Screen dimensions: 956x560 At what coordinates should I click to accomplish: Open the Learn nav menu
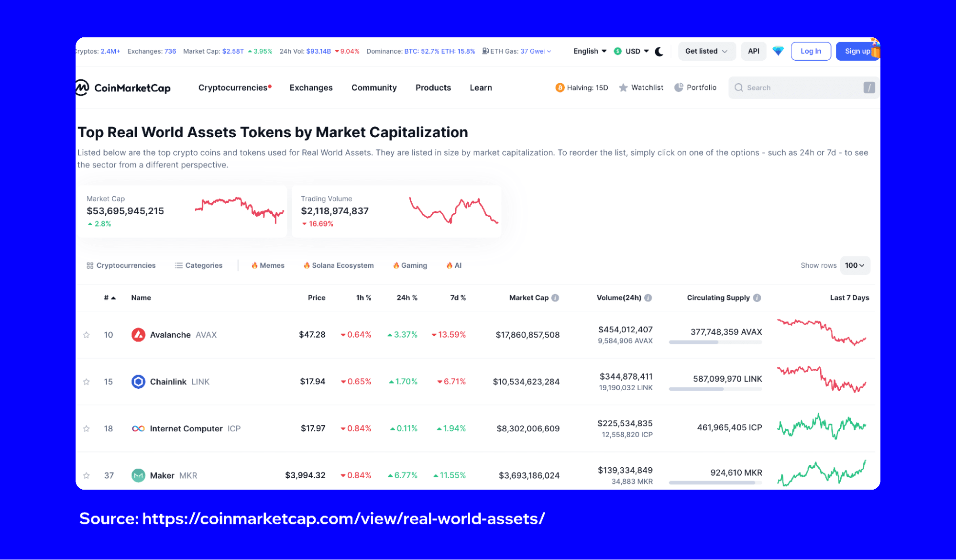[x=481, y=88]
